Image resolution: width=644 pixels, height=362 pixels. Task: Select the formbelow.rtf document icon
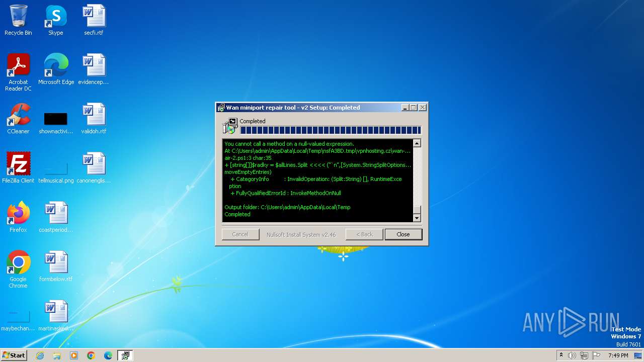(x=56, y=266)
